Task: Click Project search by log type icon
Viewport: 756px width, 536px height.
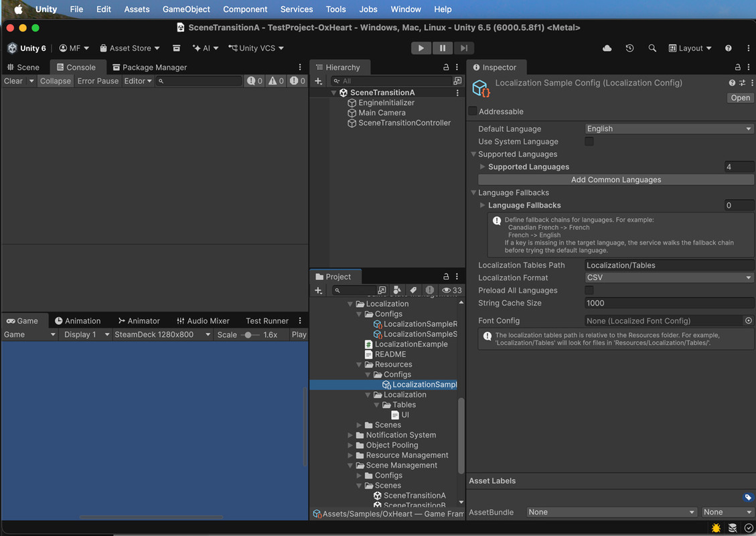Action: 430,290
